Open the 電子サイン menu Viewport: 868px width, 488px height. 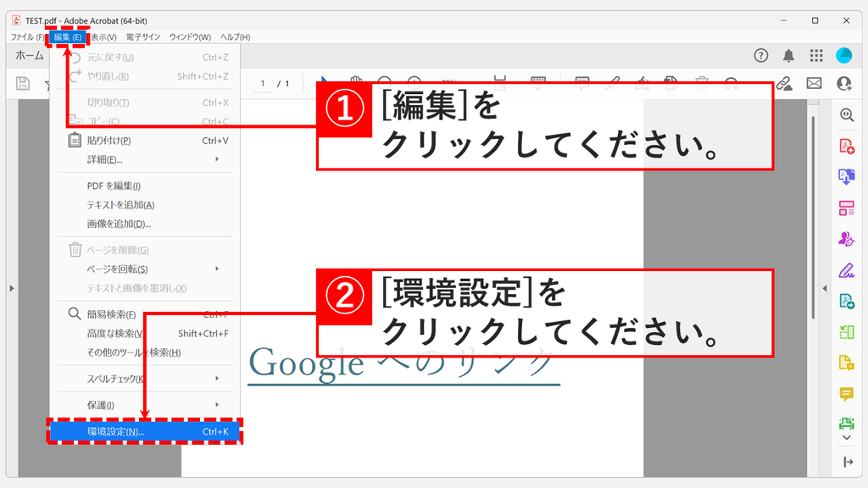click(x=142, y=37)
